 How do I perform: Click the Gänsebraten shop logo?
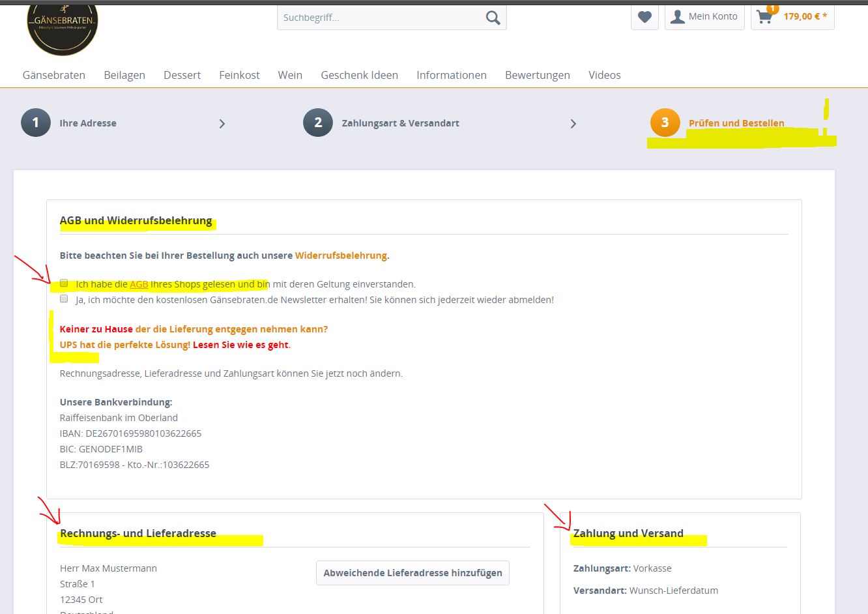click(62, 27)
